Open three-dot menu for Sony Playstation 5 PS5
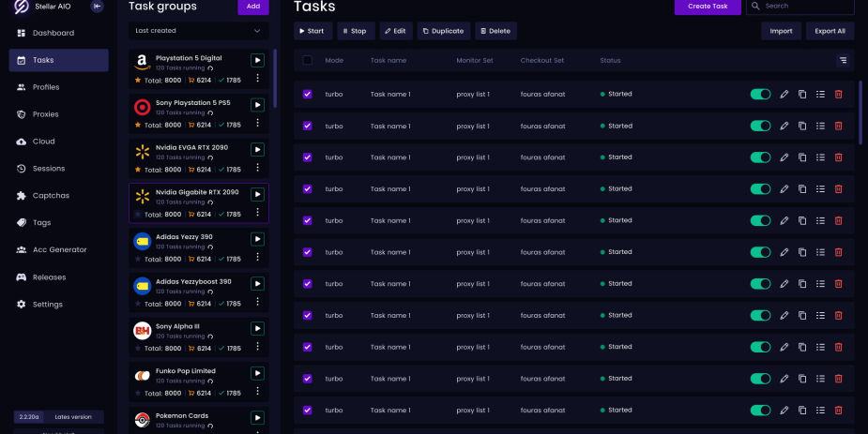868x434 pixels. coord(257,123)
